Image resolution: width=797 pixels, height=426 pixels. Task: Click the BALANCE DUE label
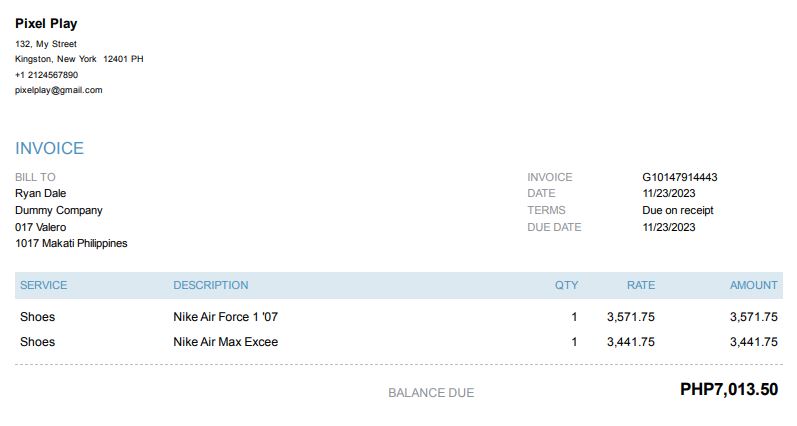[431, 393]
